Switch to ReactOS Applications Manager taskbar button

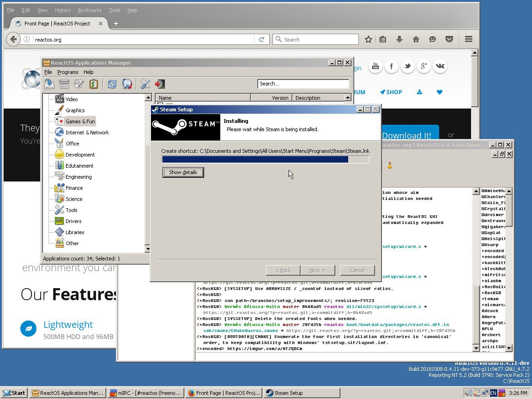click(67, 393)
